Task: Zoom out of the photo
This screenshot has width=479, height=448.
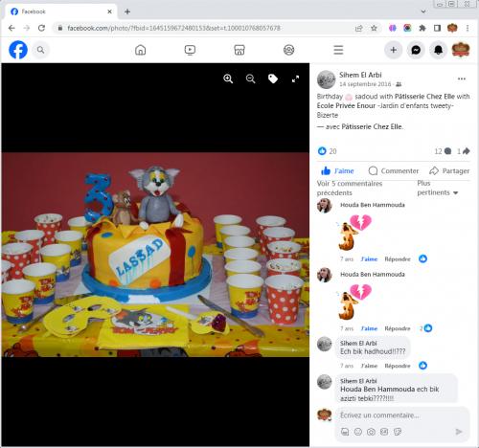Action: point(250,78)
